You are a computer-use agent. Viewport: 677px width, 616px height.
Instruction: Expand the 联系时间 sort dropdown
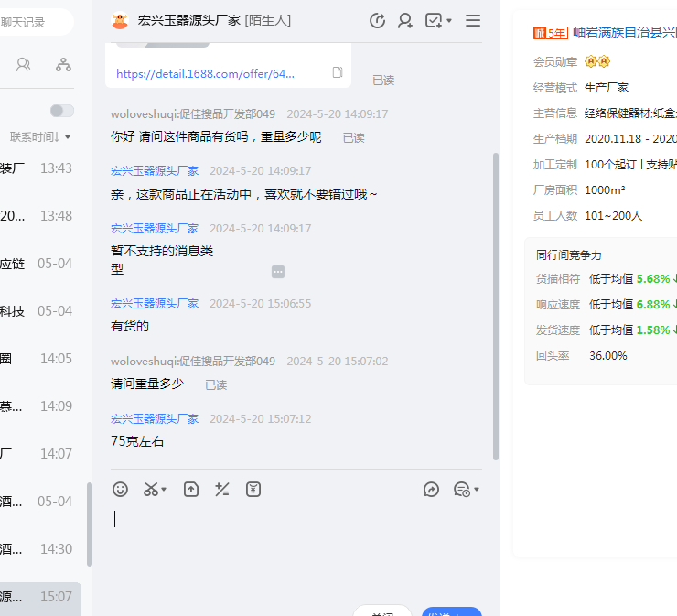40,136
